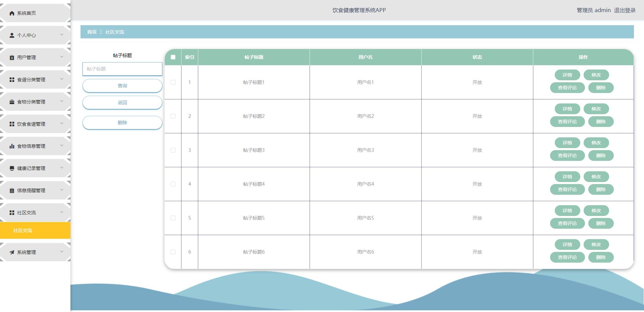Click the 返回 button
This screenshot has width=644, height=312.
pyautogui.click(x=122, y=102)
